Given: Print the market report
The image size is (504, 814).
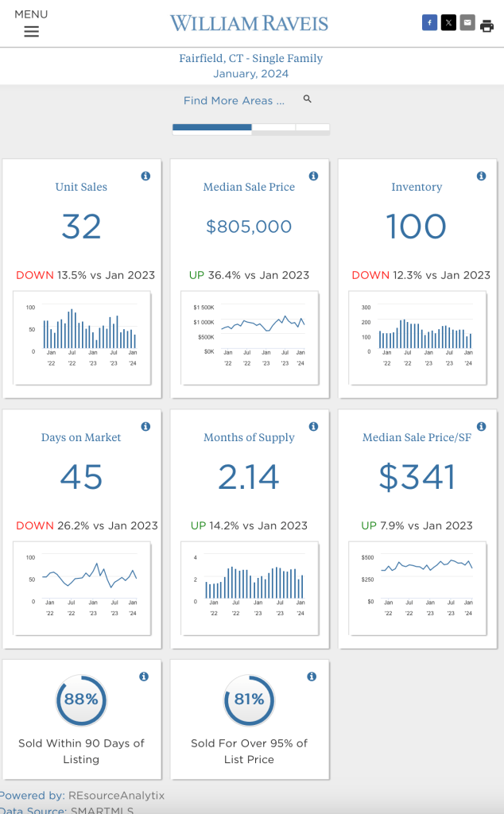Looking at the screenshot, I should pyautogui.click(x=487, y=25).
